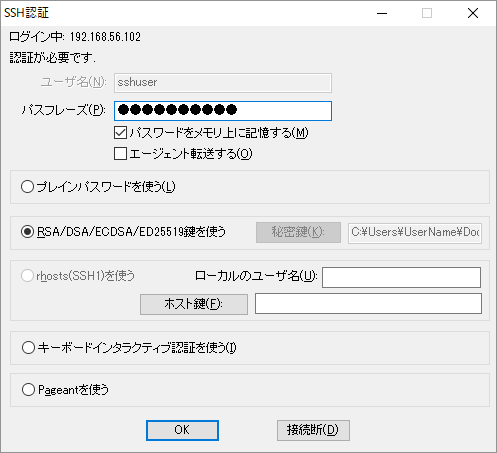Viewport: 497px width, 453px height.
Task: Click the 接続断(D) disconnect button
Action: 313,430
